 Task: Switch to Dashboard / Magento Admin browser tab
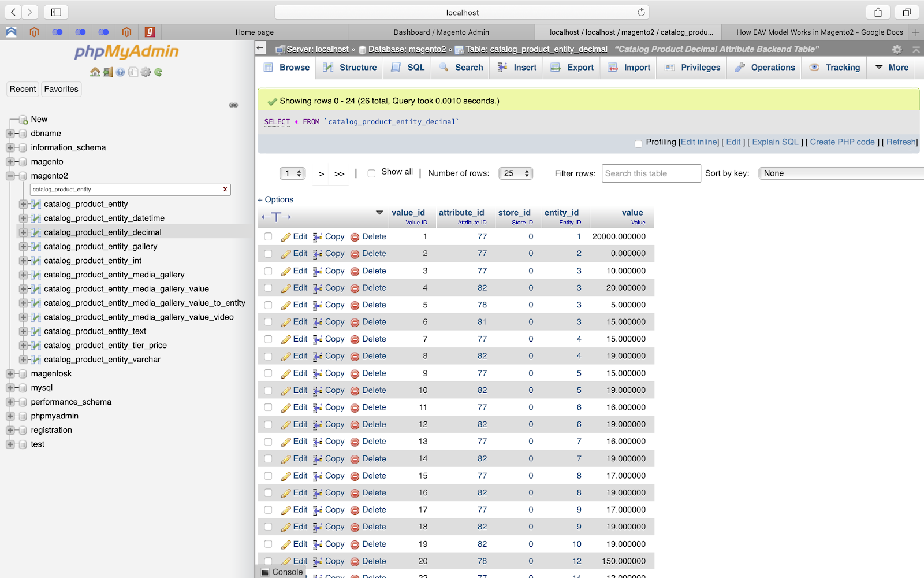pyautogui.click(x=441, y=32)
